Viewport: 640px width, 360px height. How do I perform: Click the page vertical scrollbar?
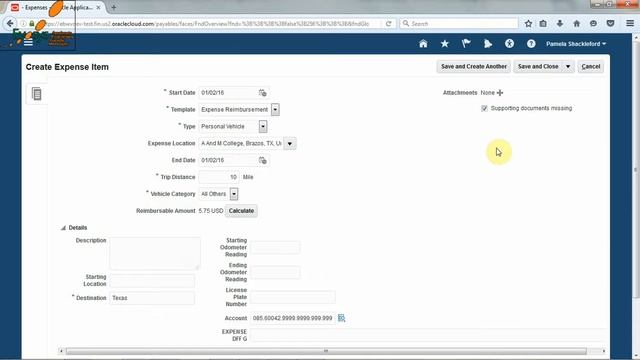tap(636, 169)
